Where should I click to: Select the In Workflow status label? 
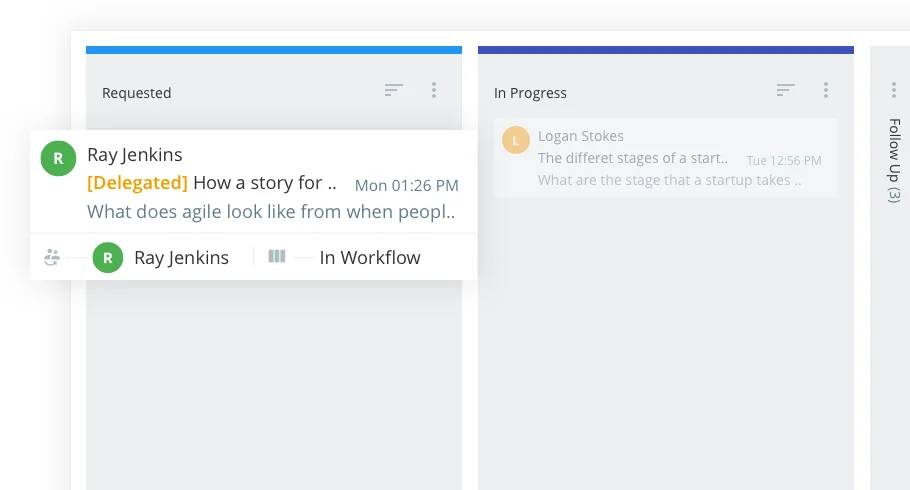click(x=370, y=258)
